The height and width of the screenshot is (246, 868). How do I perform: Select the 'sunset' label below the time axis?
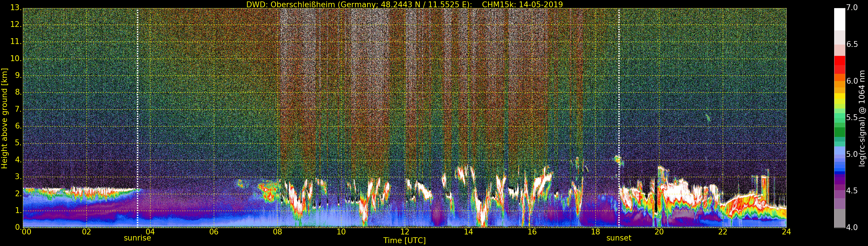[619, 238]
